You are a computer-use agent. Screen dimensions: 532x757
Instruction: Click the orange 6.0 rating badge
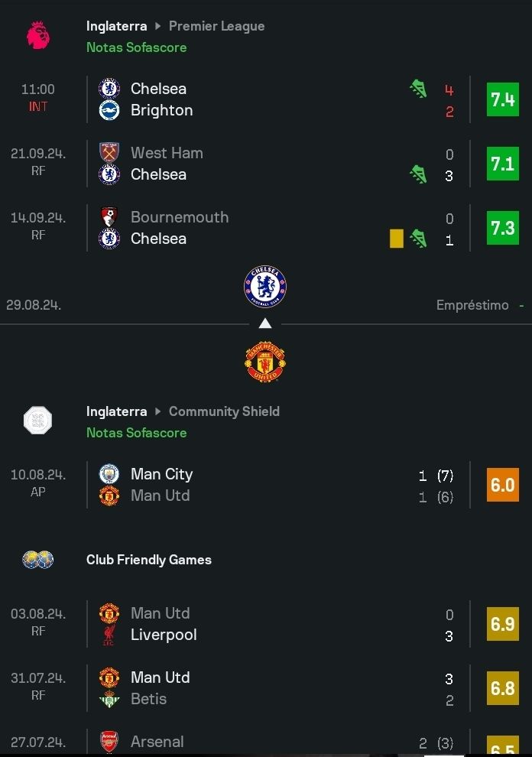(502, 485)
